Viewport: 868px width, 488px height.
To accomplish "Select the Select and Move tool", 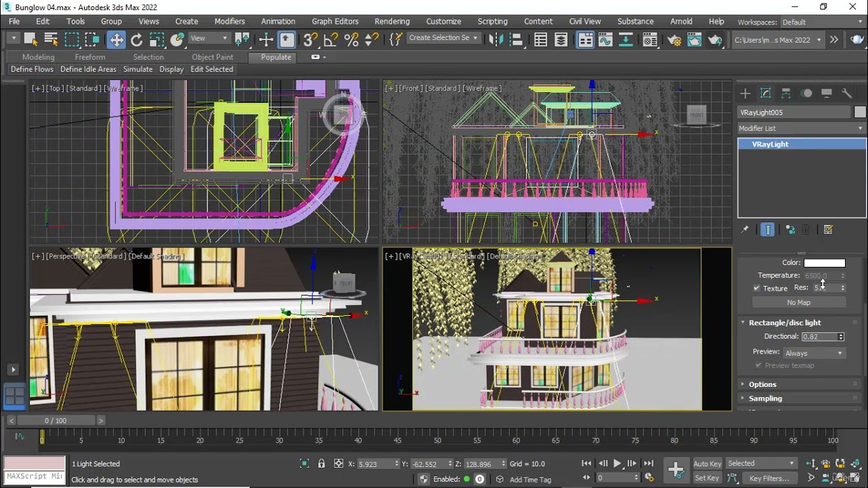I will [117, 39].
